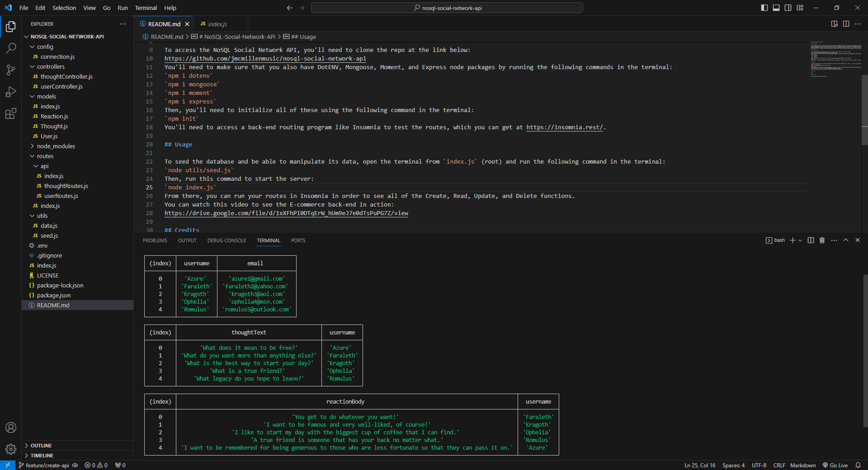Click the ## Usage breadcrumb
Screen dimensions: 868x470
coord(300,37)
